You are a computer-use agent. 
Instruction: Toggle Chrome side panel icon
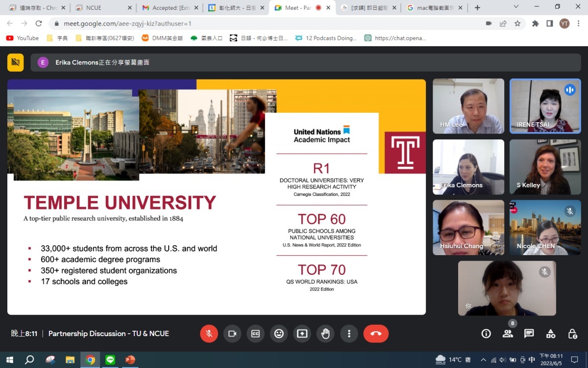coord(550,24)
